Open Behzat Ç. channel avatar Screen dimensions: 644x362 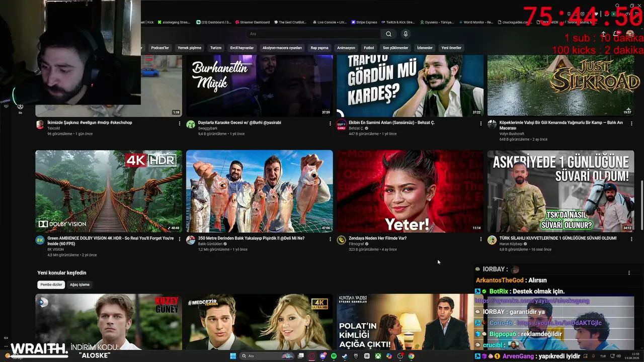coord(341,125)
